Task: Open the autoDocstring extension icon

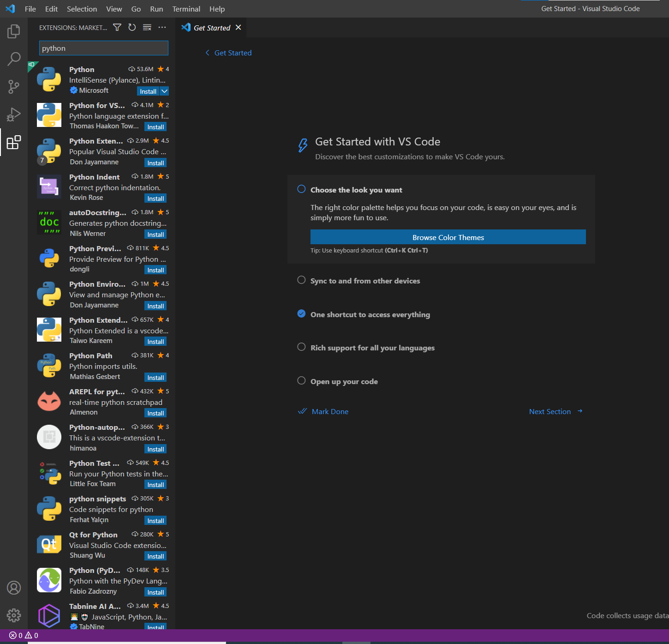Action: [x=49, y=223]
